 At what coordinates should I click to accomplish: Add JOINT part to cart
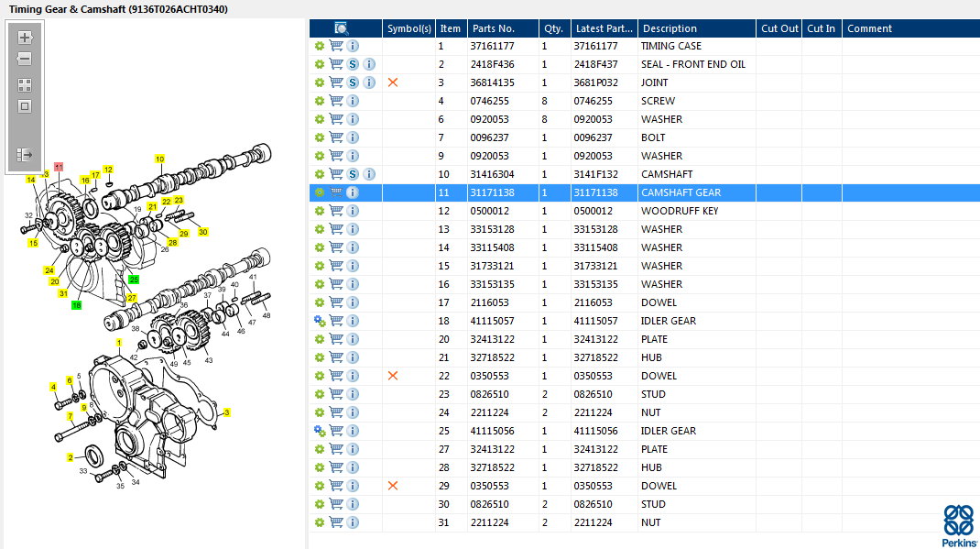[x=336, y=82]
